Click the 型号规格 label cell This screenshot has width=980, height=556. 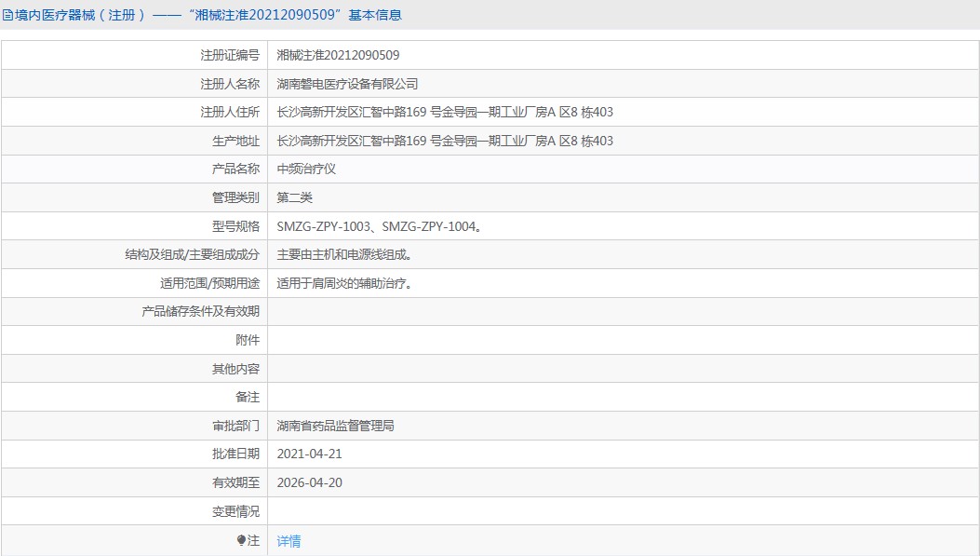point(134,226)
